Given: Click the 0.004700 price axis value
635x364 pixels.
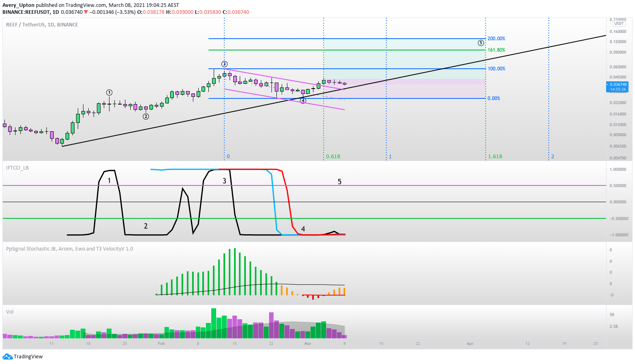Looking at the screenshot, I should point(618,158).
